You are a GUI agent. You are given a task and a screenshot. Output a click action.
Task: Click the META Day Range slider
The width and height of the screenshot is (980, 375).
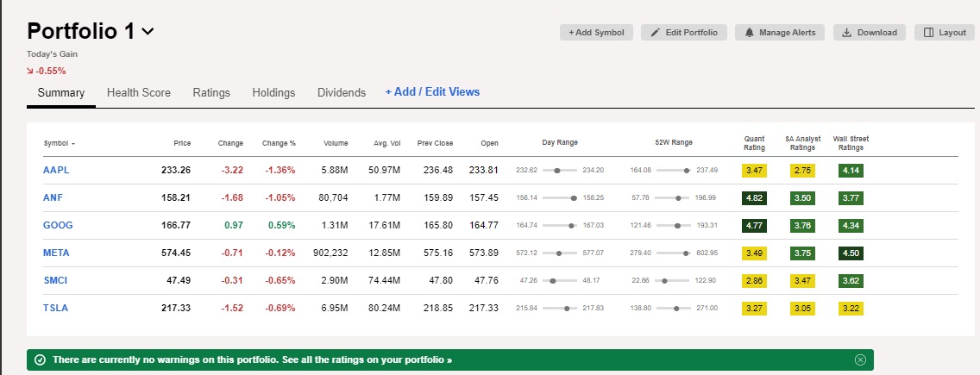(560, 253)
